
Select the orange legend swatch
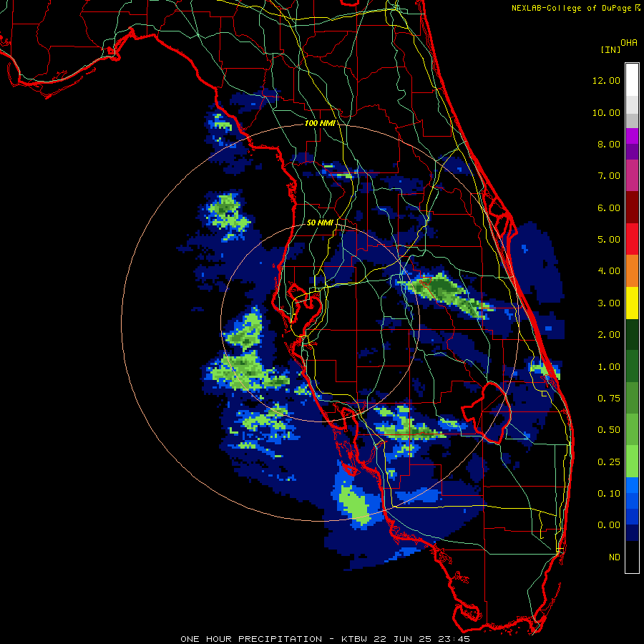(632, 271)
